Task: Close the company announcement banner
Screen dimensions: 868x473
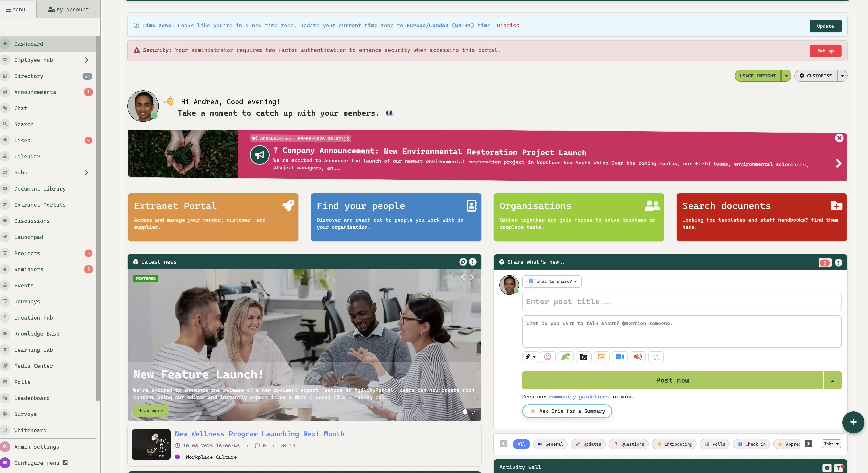Action: 839,138
